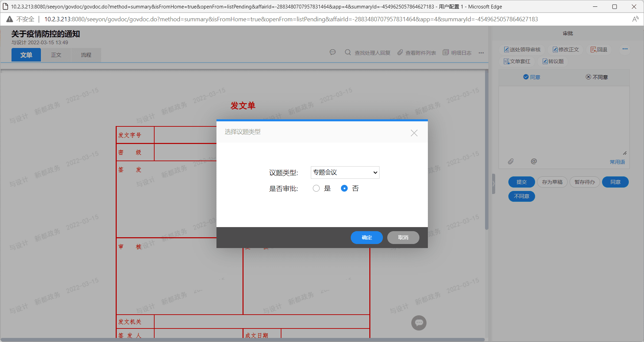Open the 议题类型 dropdown

click(345, 172)
